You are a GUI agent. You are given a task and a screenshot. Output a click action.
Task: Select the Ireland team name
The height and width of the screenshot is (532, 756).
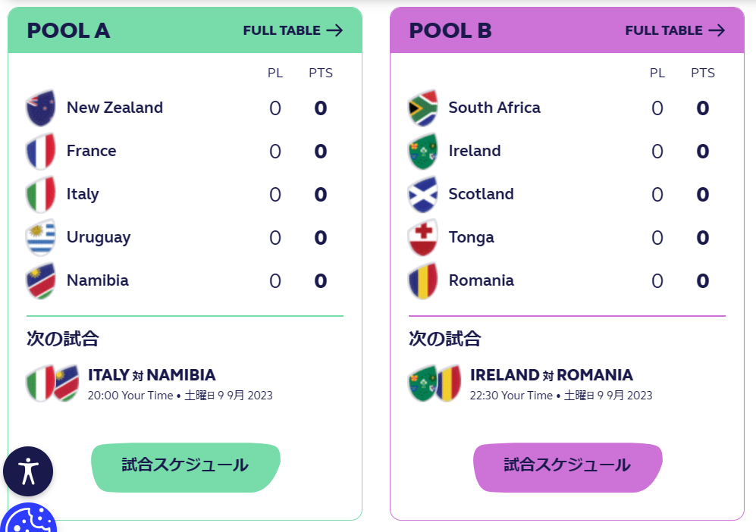coord(475,152)
